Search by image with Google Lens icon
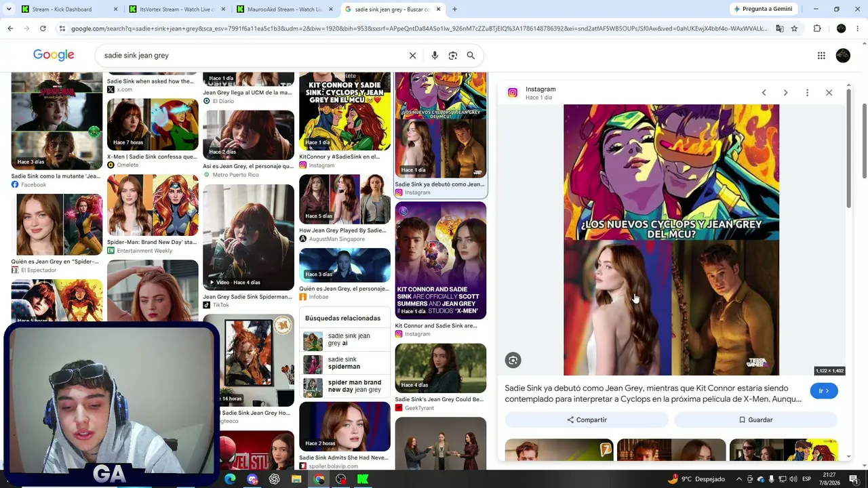This screenshot has width=868, height=488. tap(453, 56)
